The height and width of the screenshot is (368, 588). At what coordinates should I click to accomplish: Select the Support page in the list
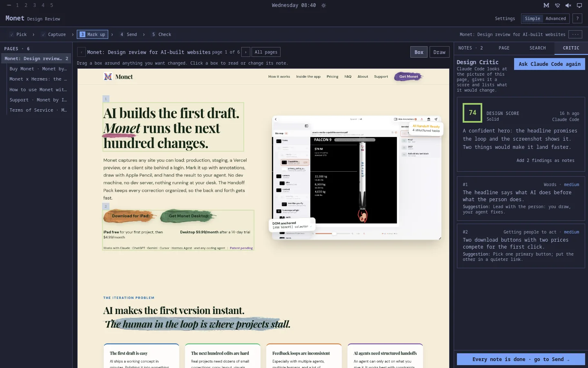point(38,100)
